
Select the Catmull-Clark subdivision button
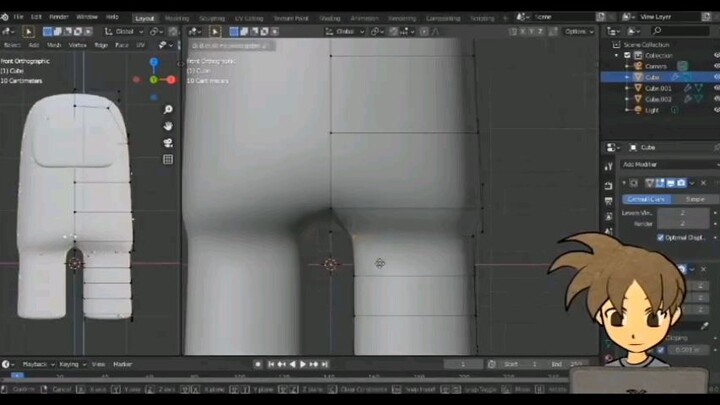click(645, 199)
